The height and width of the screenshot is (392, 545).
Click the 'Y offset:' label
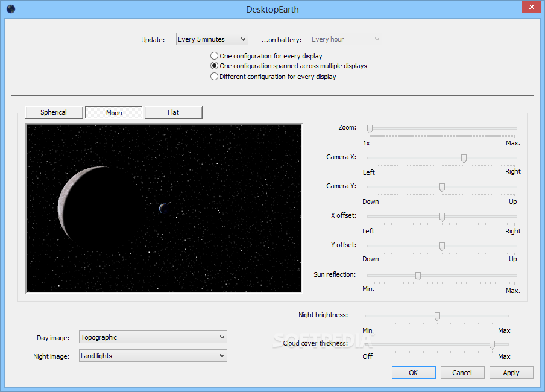(x=344, y=245)
